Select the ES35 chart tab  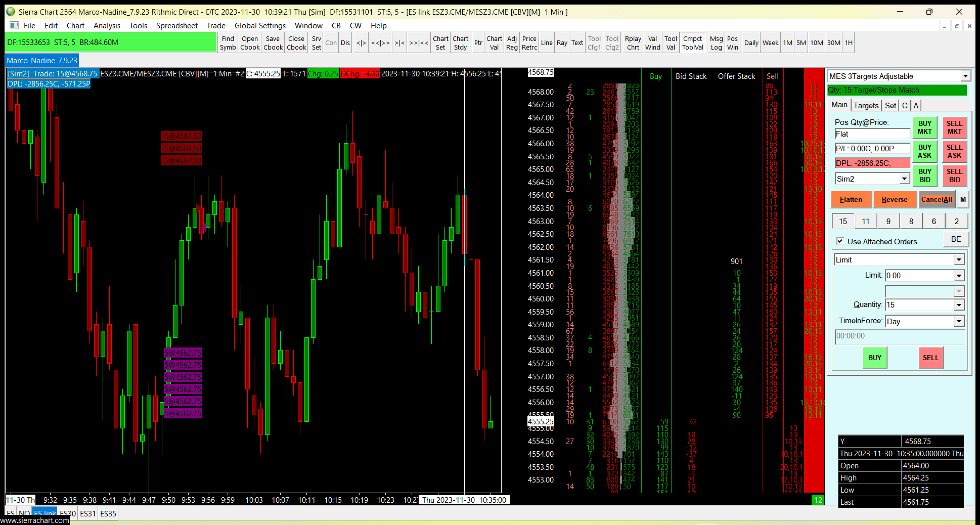108,513
